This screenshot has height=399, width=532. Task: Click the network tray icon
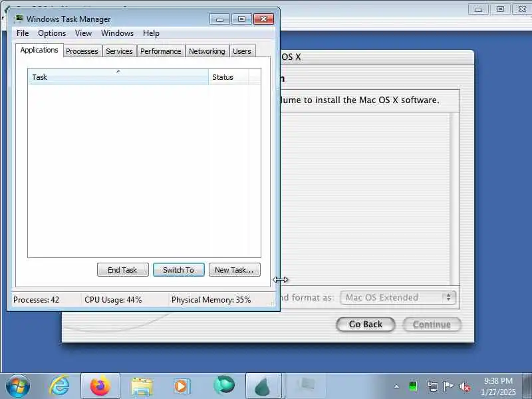tap(433, 386)
